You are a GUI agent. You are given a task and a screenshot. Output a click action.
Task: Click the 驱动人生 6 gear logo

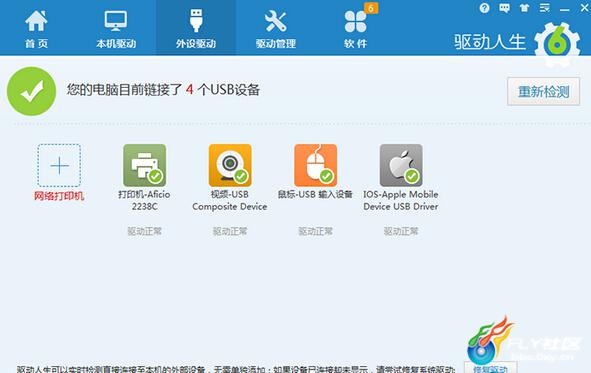tap(557, 44)
